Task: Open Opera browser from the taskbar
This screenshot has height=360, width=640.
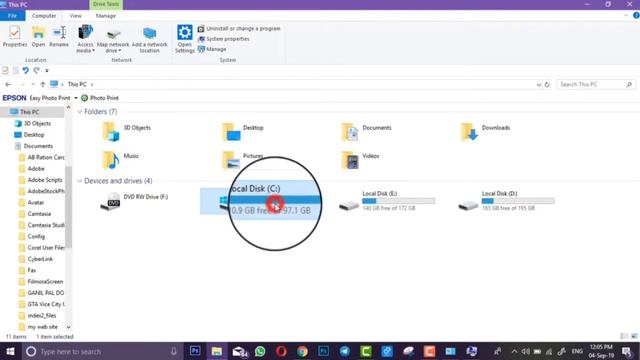Action: pyautogui.click(x=281, y=351)
